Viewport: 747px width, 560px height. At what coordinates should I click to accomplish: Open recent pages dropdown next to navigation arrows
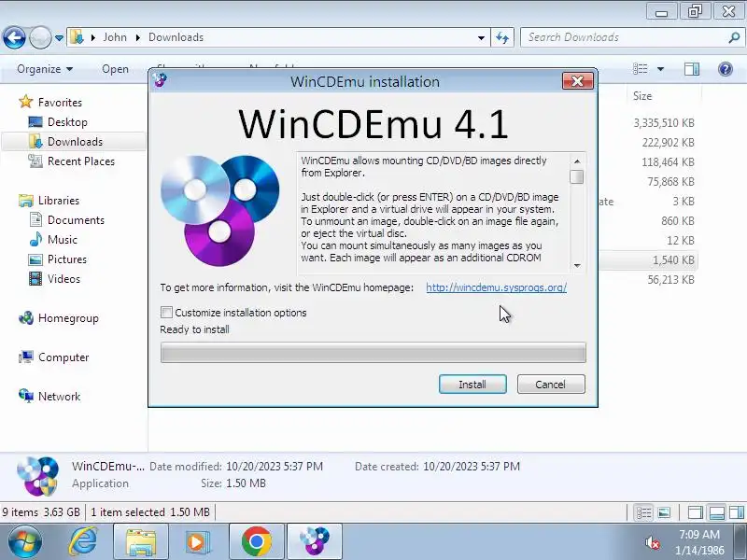tap(59, 37)
